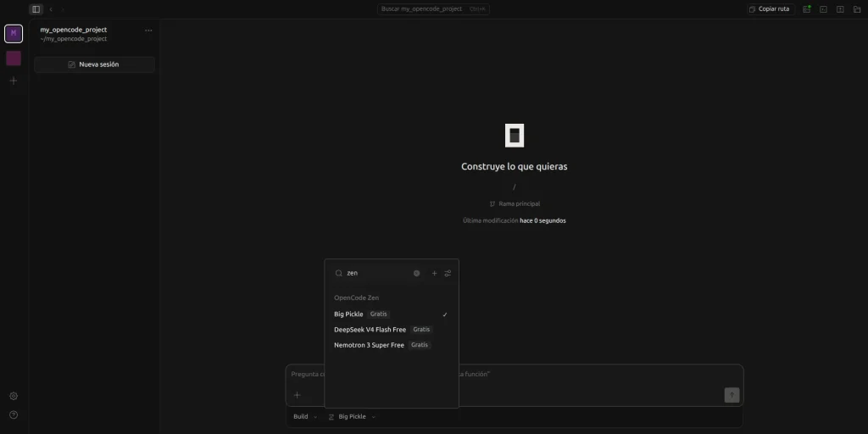Select the Big Pickle model

click(x=392, y=314)
